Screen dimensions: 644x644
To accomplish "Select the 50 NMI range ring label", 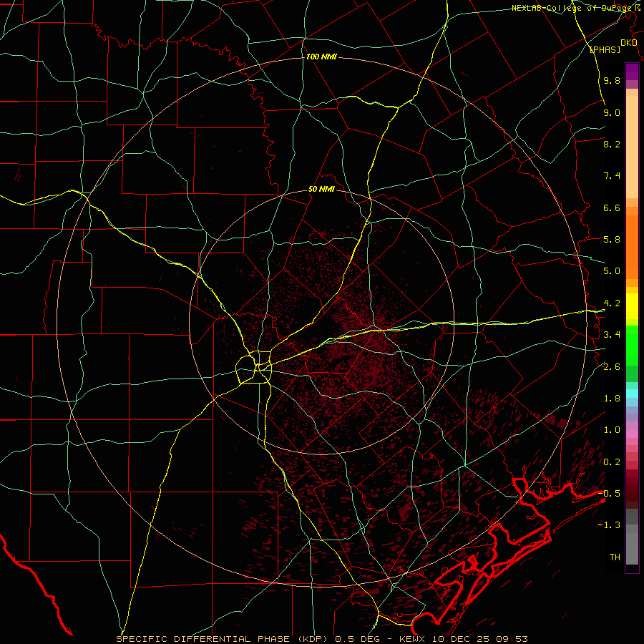I will [x=321, y=190].
